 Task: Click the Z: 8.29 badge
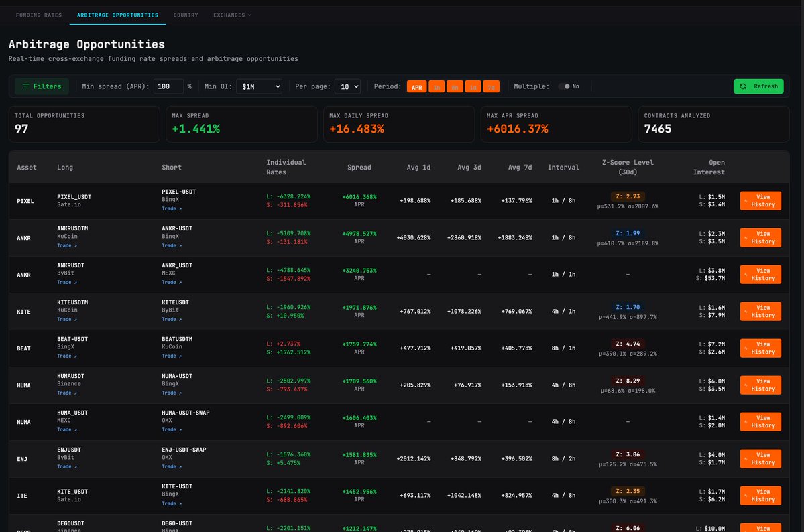[x=628, y=381]
